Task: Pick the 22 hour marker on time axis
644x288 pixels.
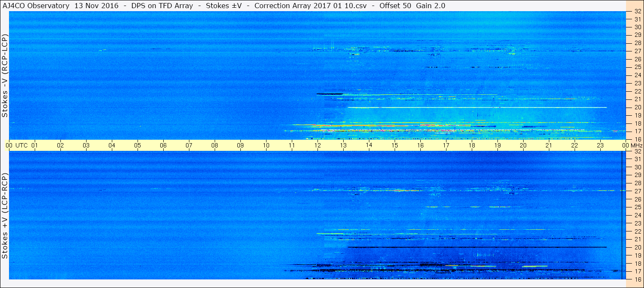Action: [x=575, y=146]
